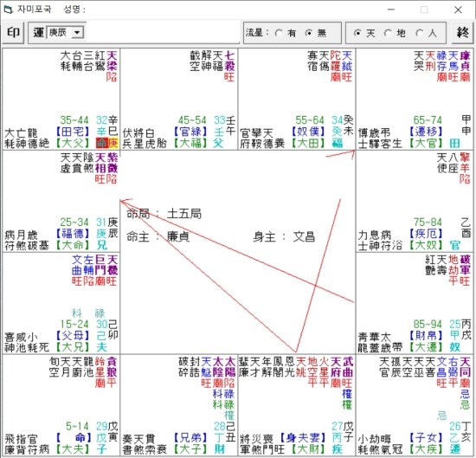This screenshot has height=458, width=476.
Task: Click the app icon in title bar
Action: pyautogui.click(x=8, y=10)
